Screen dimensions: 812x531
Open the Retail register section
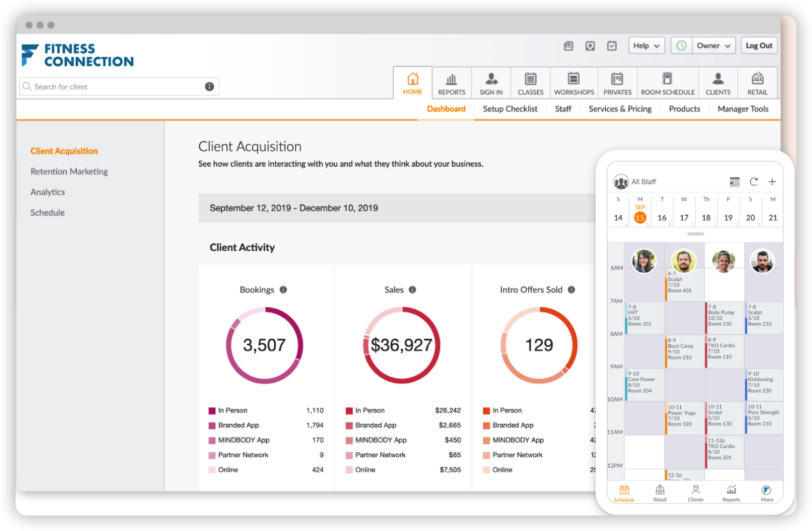pos(757,84)
